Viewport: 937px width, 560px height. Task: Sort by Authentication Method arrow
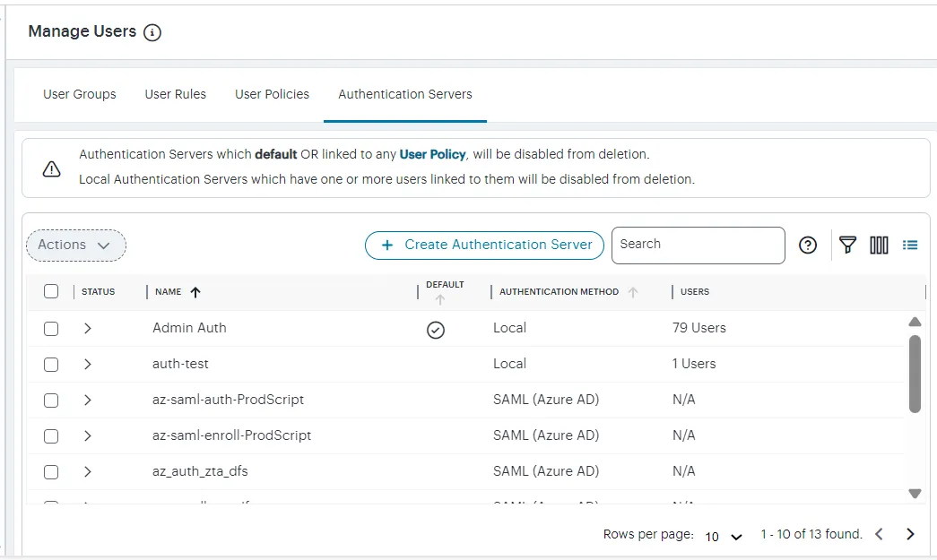pyautogui.click(x=633, y=292)
